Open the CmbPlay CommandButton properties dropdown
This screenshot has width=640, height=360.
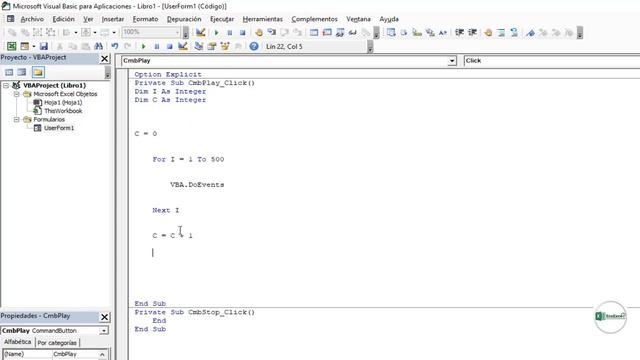[x=104, y=331]
